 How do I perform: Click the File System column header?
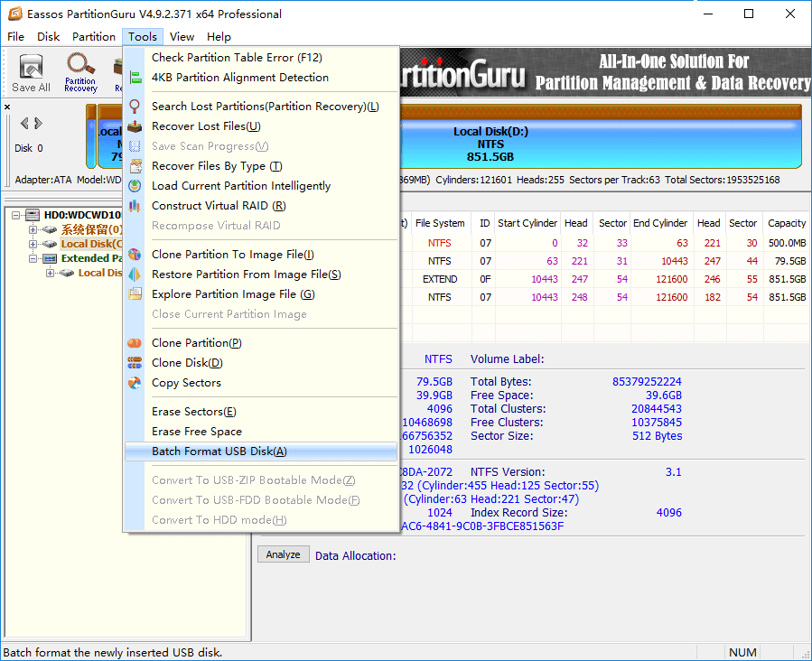(440, 223)
